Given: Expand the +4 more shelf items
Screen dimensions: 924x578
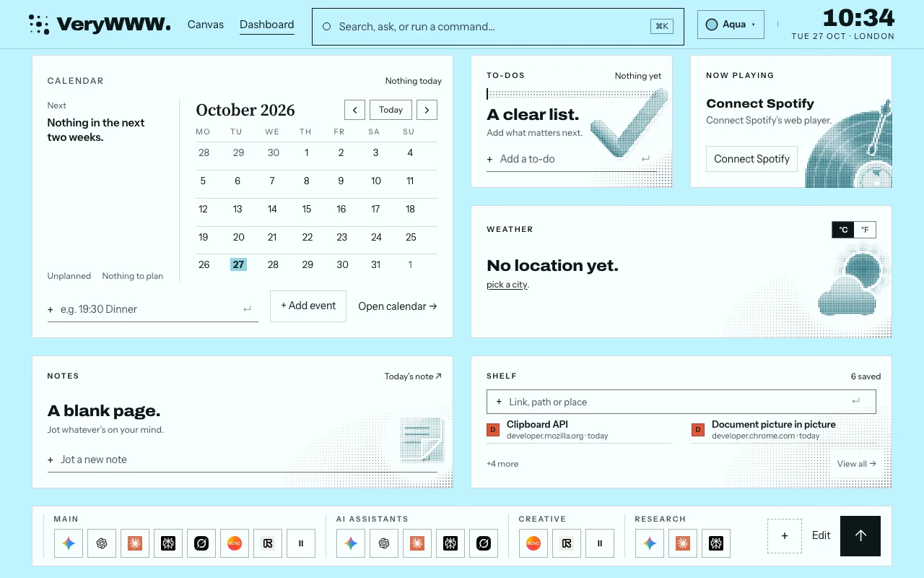Looking at the screenshot, I should point(502,464).
